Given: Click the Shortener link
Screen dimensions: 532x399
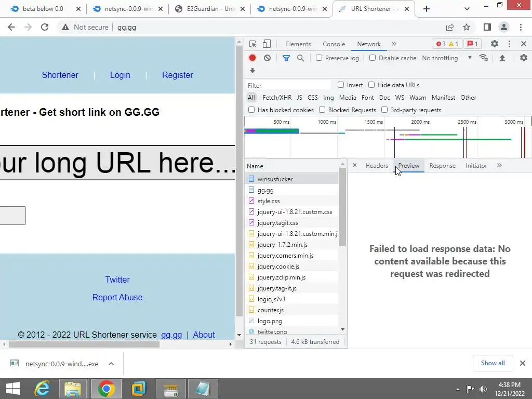Looking at the screenshot, I should click(x=60, y=75).
